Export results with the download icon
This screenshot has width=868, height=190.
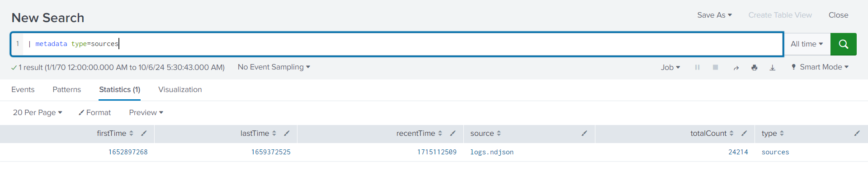773,67
